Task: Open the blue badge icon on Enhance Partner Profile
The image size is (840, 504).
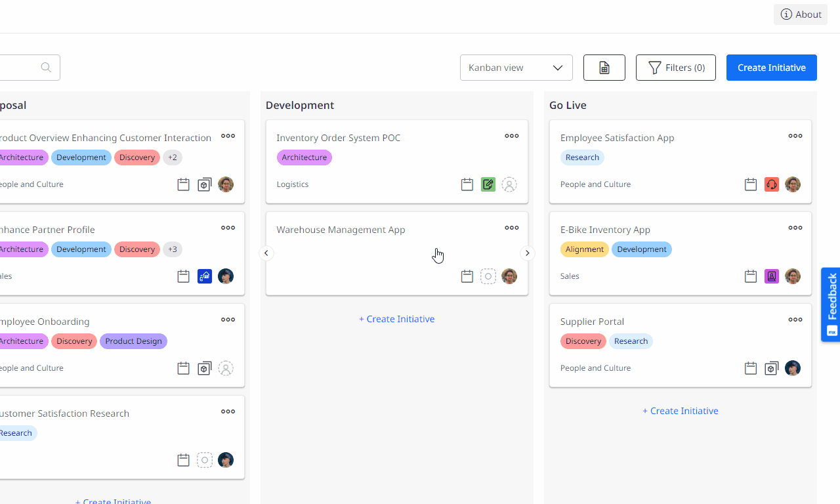Action: (x=205, y=276)
